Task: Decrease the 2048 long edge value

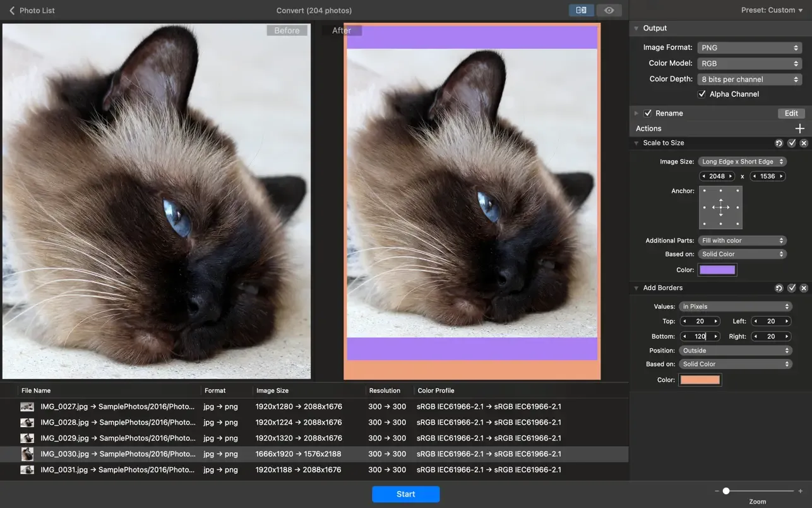Action: tap(703, 176)
